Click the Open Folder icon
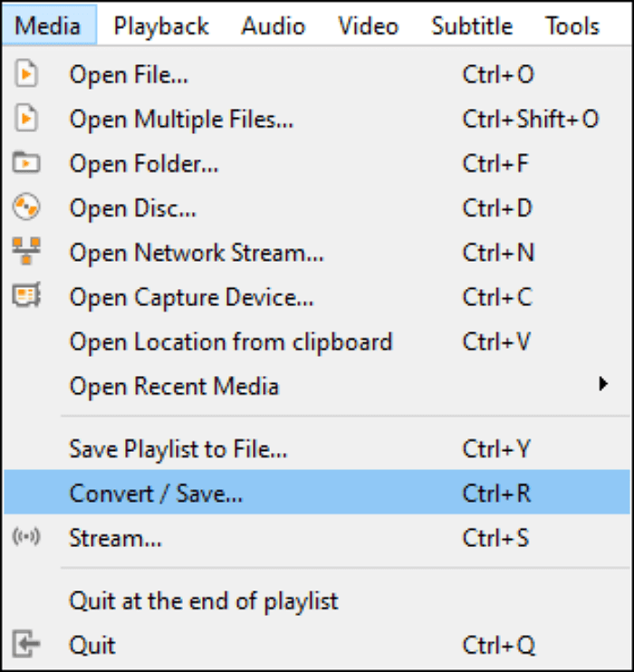This screenshot has height=672, width=634. click(x=27, y=163)
